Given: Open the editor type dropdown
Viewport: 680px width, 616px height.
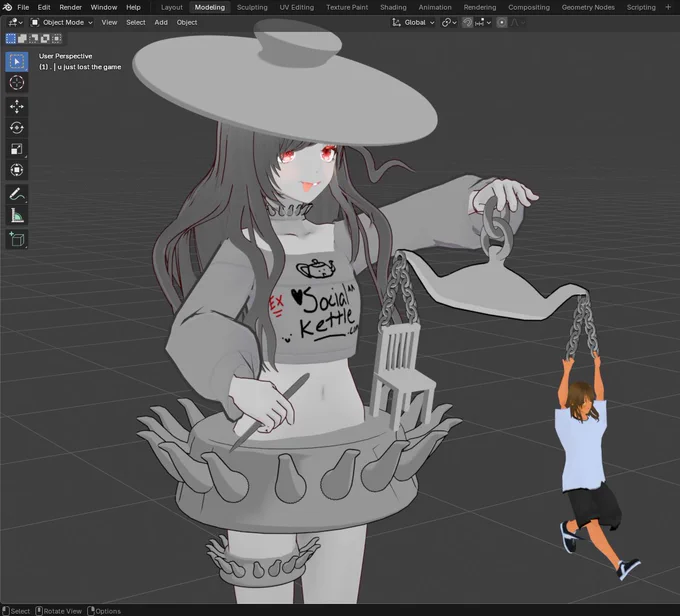Looking at the screenshot, I should point(15,23).
